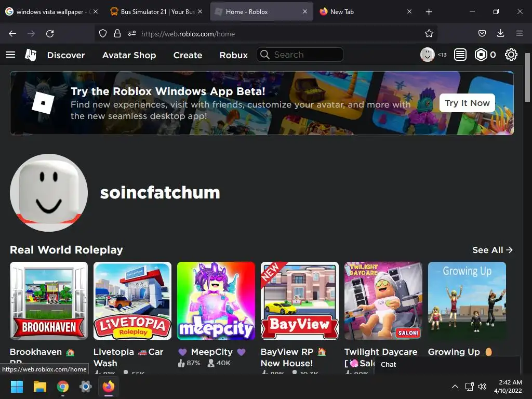This screenshot has width=532, height=399.
Task: Click the site security padlock icon
Action: click(117, 34)
